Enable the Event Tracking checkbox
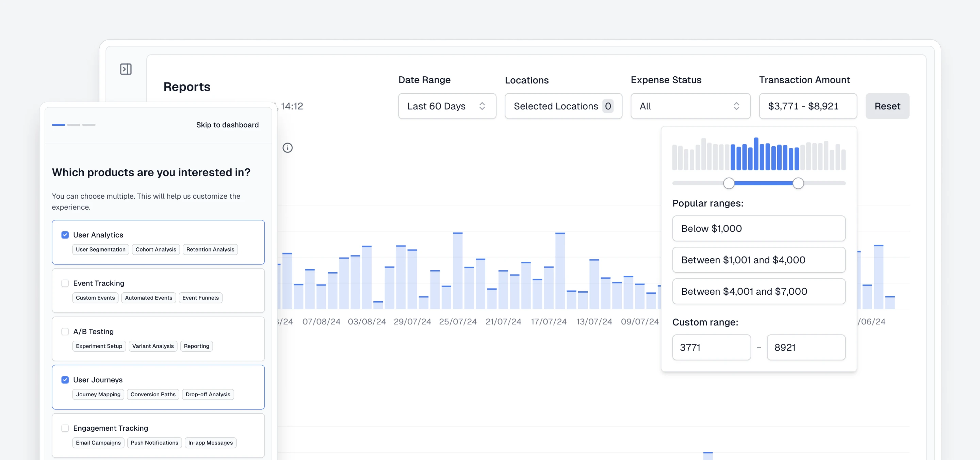The height and width of the screenshot is (460, 980). coord(65,283)
